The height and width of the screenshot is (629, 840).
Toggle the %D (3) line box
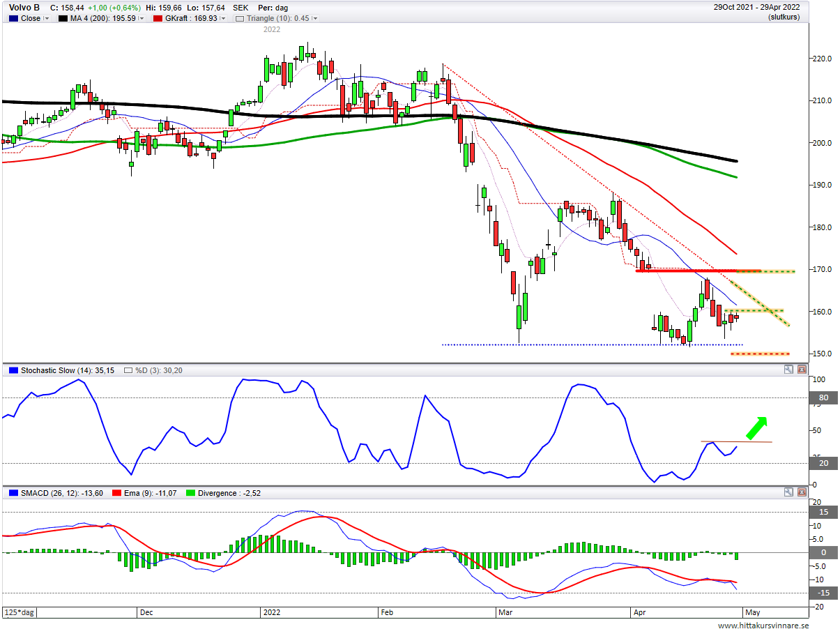pyautogui.click(x=128, y=370)
